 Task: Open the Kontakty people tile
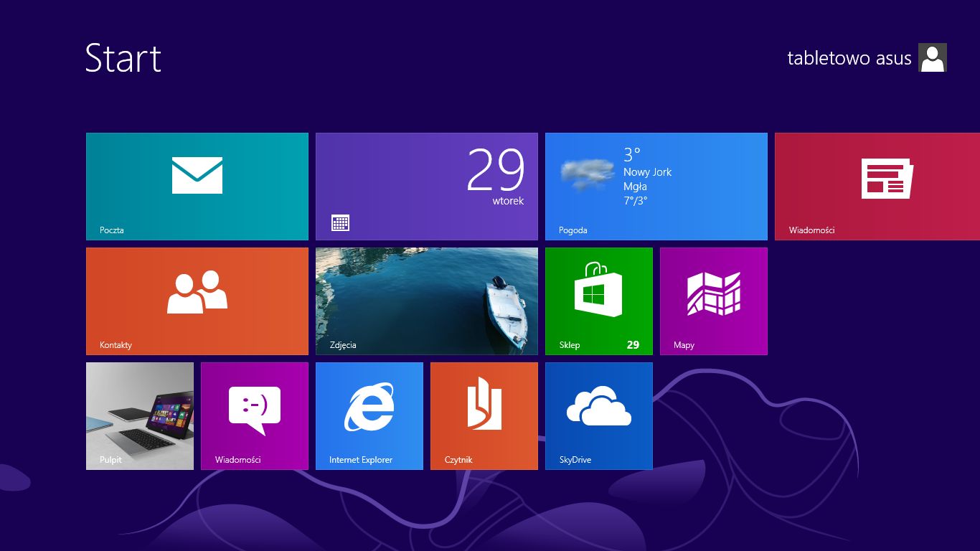[x=197, y=301]
